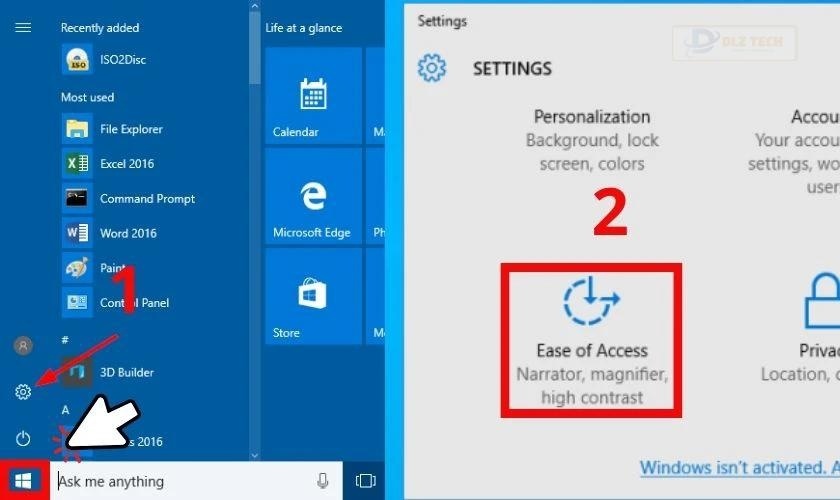Click the Settings gear icon by SETTINGS heading
The image size is (840, 500).
[x=432, y=68]
